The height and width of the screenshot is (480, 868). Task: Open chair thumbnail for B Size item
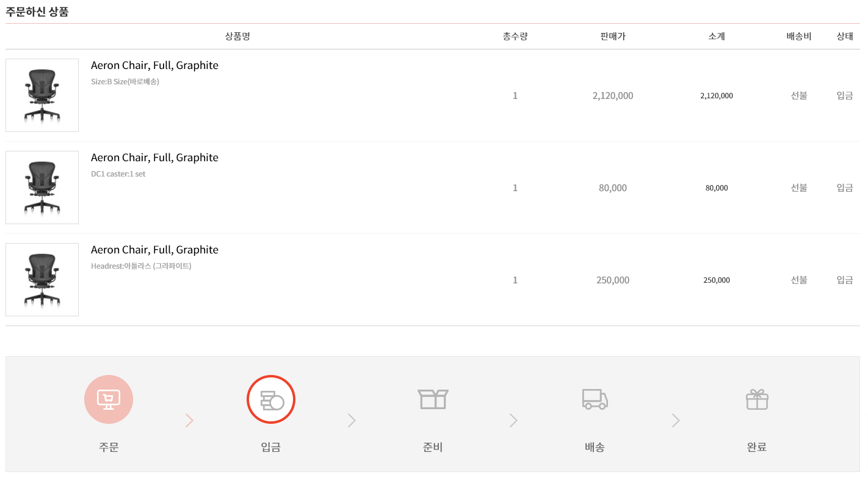tap(42, 95)
